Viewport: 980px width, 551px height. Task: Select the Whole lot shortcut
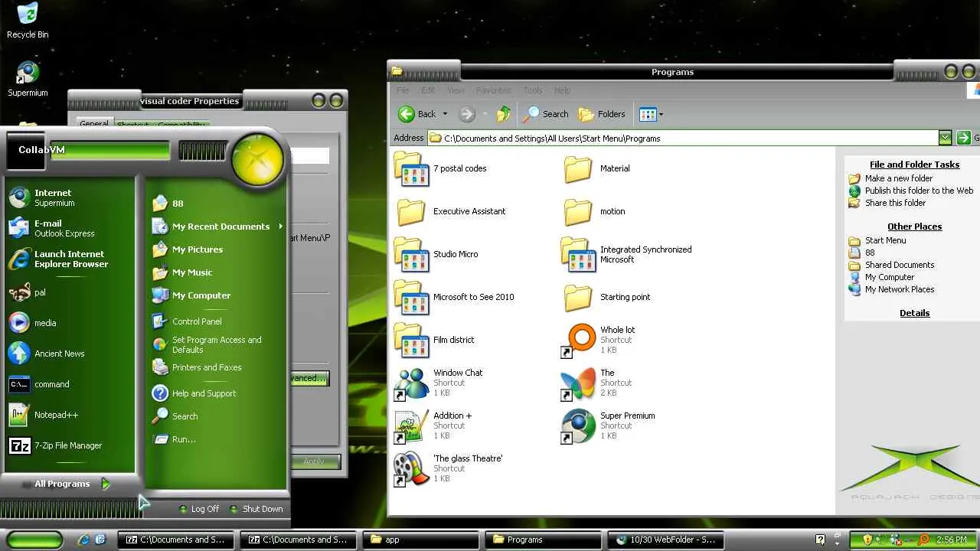click(599, 340)
